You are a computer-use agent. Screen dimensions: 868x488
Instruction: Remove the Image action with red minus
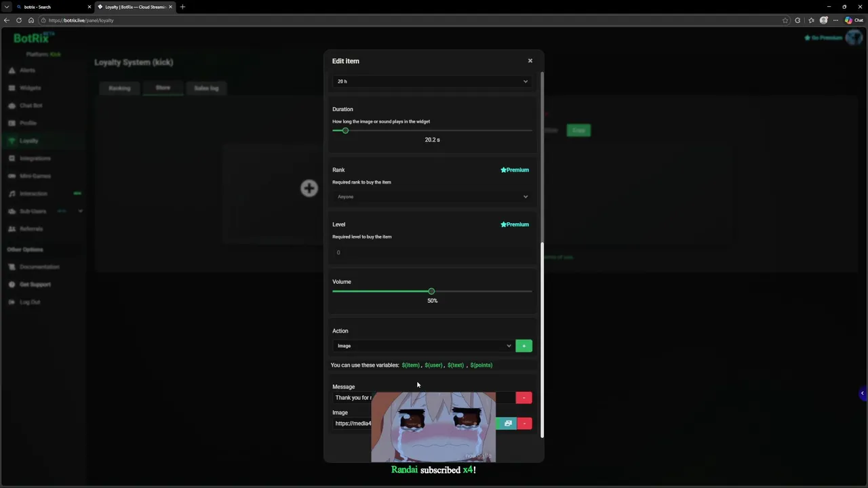524,424
